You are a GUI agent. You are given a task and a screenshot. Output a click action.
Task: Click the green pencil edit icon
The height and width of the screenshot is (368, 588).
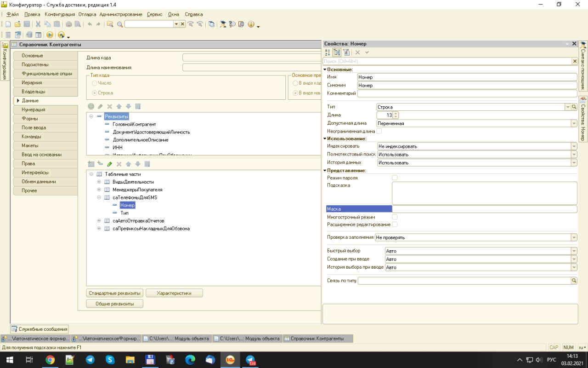(x=109, y=164)
